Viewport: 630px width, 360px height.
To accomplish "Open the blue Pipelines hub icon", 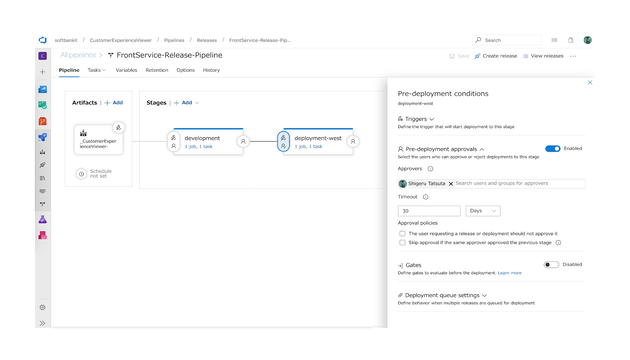I will (x=43, y=137).
